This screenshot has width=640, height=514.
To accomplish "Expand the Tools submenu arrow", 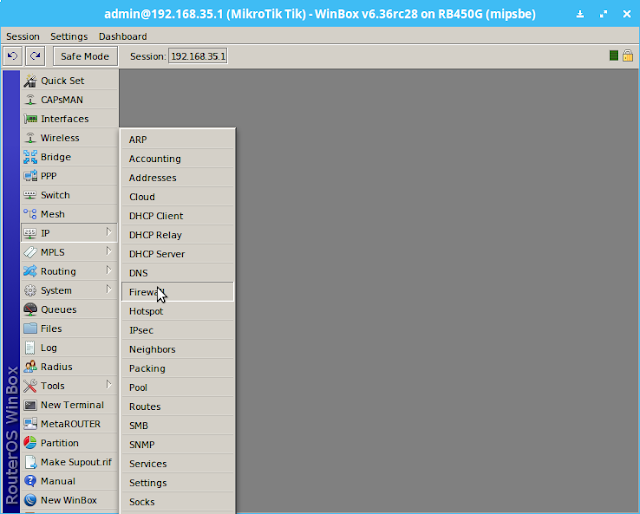I will (x=109, y=385).
